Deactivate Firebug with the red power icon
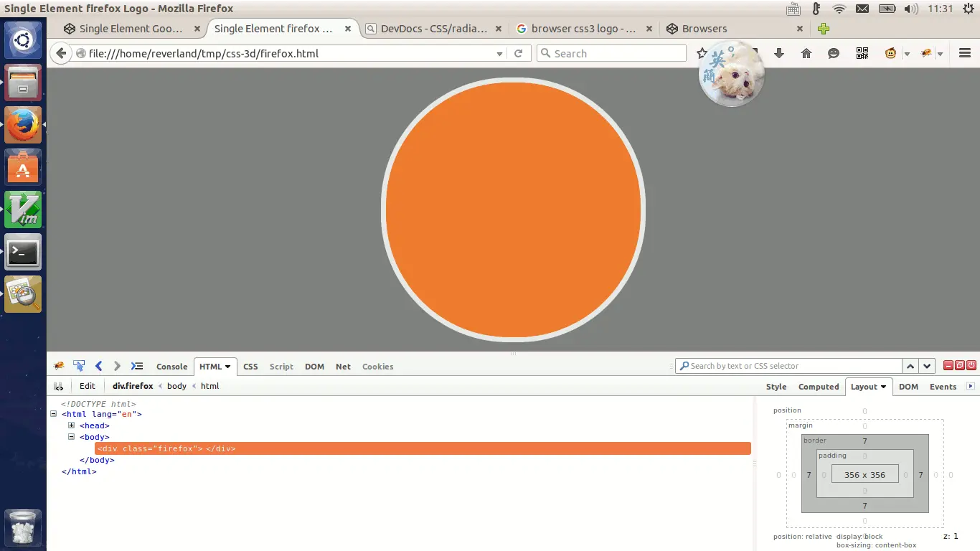Image resolution: width=980 pixels, height=551 pixels. click(971, 365)
